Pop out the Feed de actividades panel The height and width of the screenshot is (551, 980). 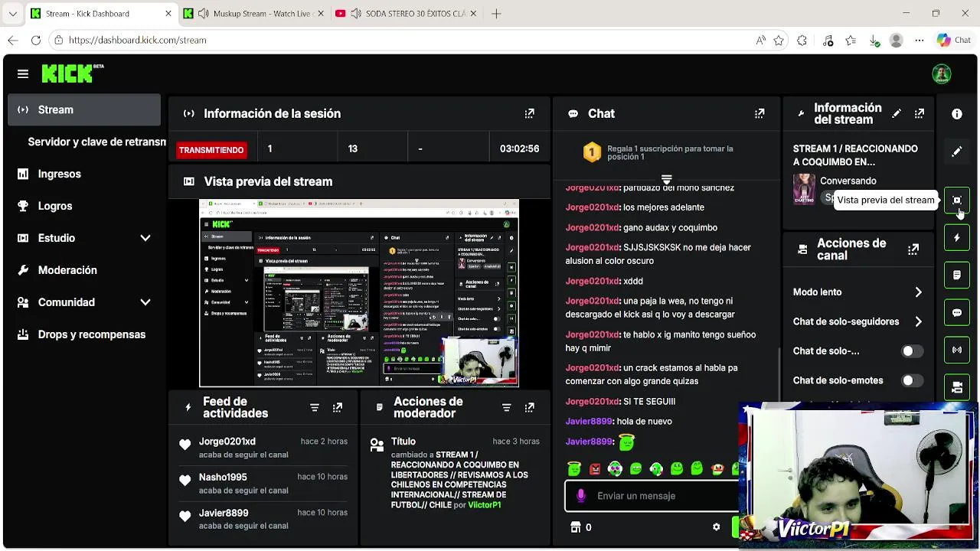[338, 408]
